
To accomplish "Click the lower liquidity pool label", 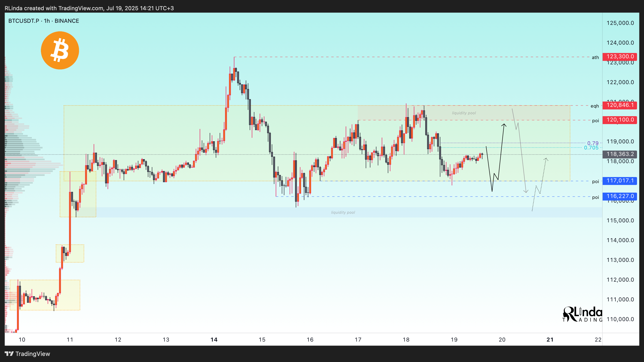I will [343, 212].
